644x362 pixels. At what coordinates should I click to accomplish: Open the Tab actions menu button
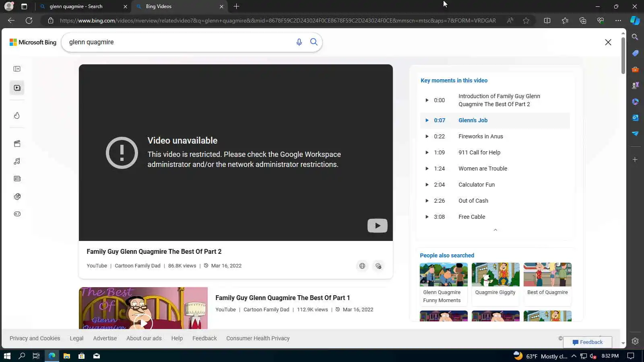pos(24,6)
